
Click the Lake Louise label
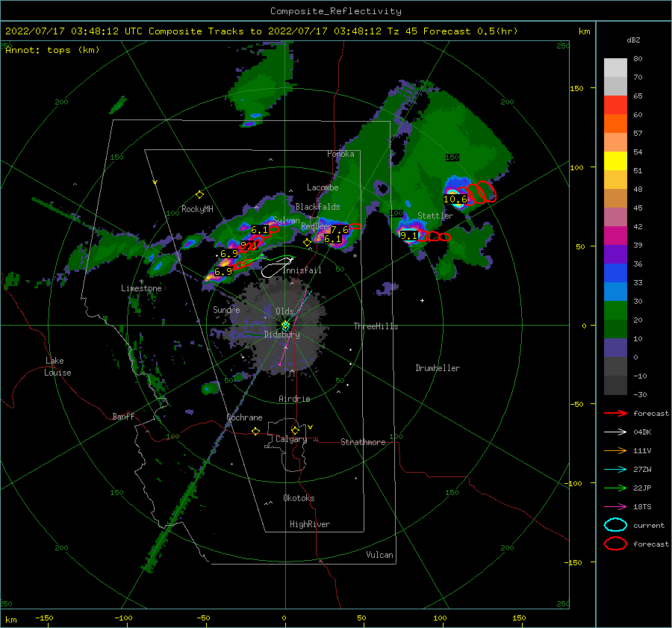tap(57, 367)
